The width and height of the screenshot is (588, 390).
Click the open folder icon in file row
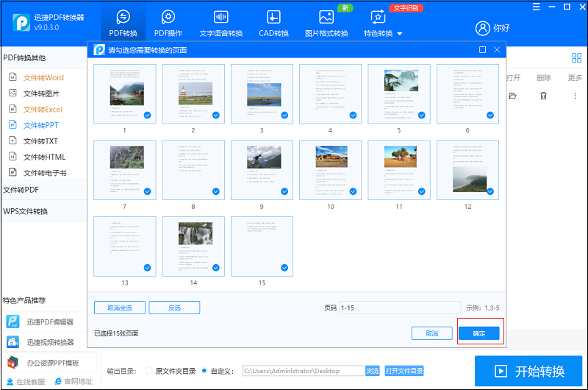(x=512, y=96)
